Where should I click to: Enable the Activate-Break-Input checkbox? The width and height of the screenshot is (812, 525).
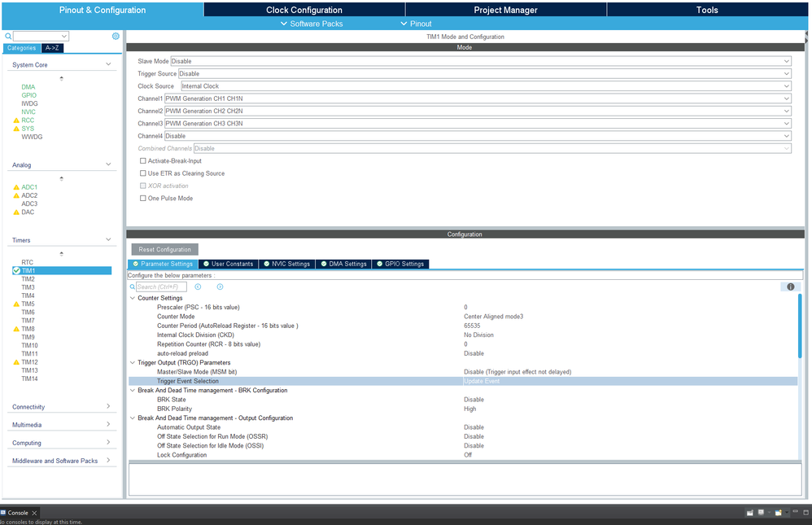[x=143, y=161]
